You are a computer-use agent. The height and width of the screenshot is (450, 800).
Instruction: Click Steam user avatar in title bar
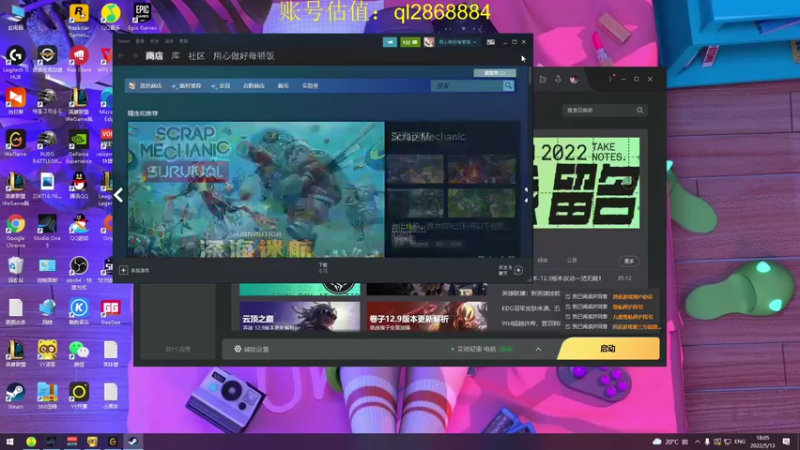(429, 42)
